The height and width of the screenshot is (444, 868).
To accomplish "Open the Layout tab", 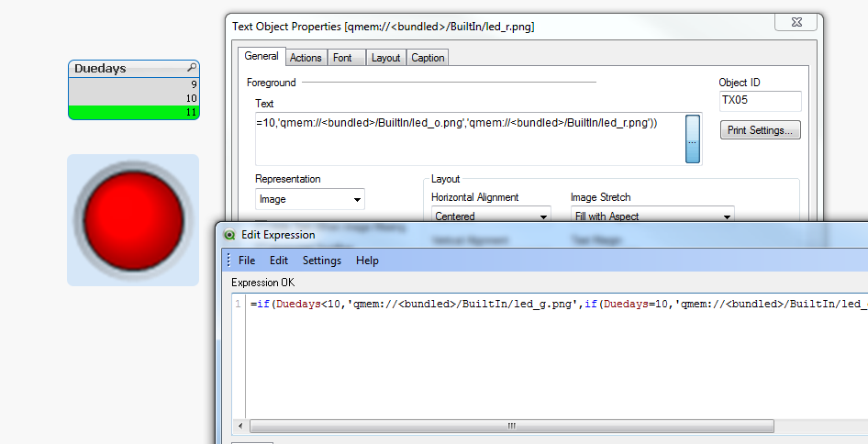I will 385,58.
